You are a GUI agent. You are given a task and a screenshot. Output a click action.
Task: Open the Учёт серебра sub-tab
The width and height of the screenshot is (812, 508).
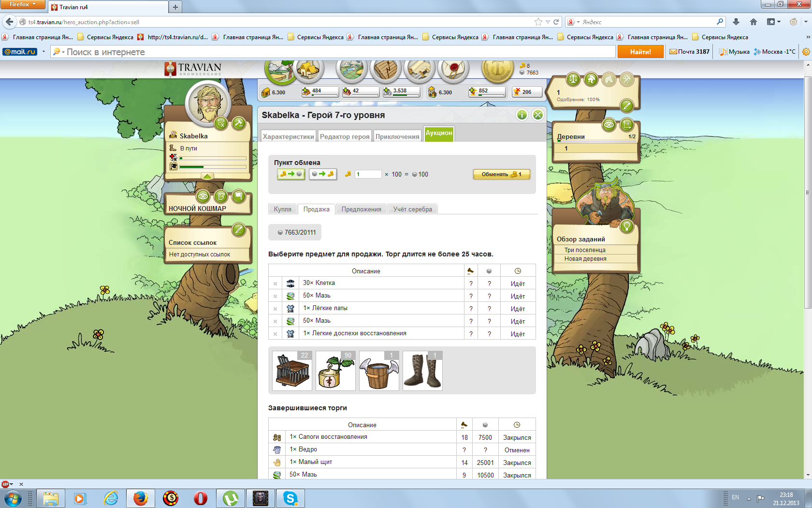tap(413, 209)
